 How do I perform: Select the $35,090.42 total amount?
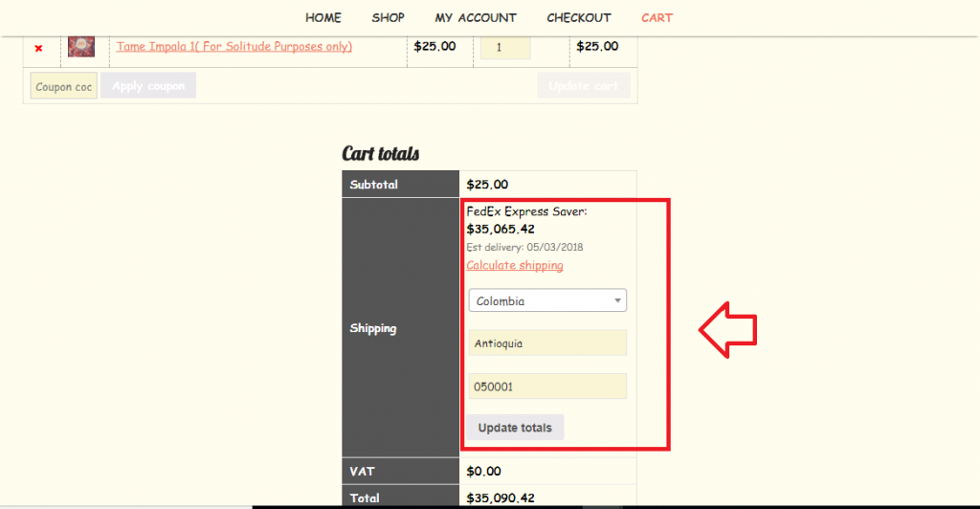coord(501,498)
